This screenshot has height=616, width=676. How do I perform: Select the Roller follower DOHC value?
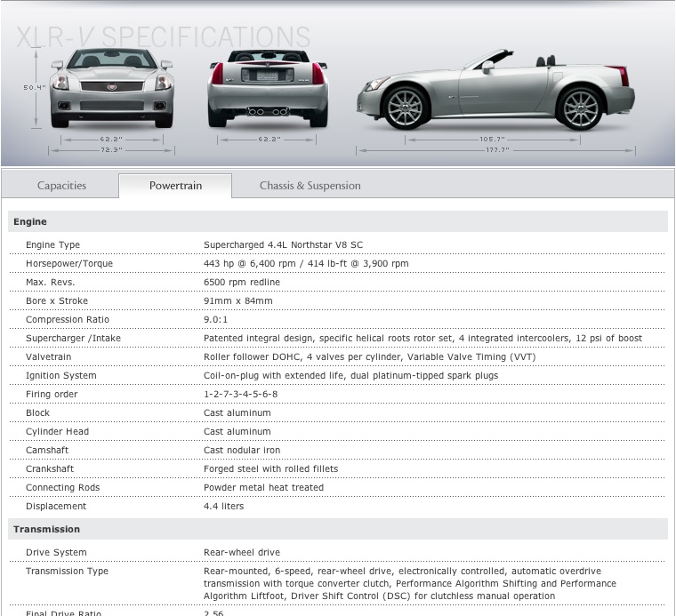click(x=369, y=356)
